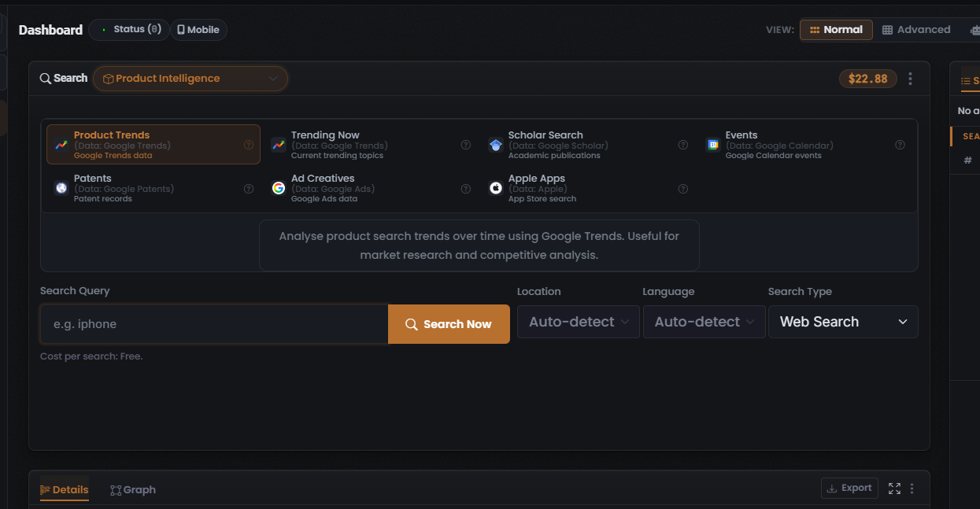Open the Language Auto-detect dropdown
This screenshot has width=980, height=509.
[x=704, y=322]
